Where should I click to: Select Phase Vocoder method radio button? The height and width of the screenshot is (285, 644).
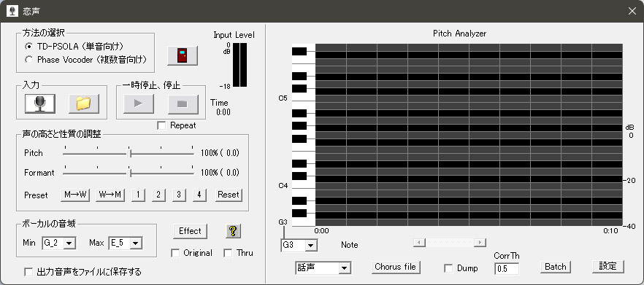coord(28,60)
